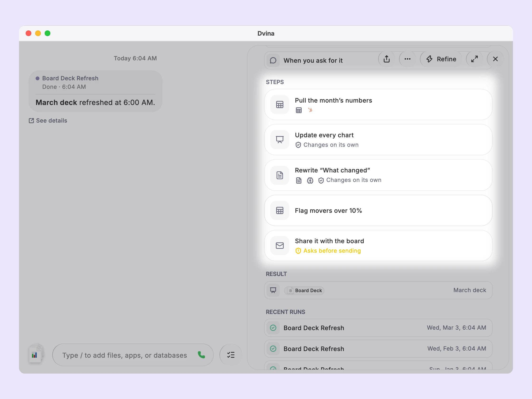This screenshot has height=399, width=532.
Task: Click table icon of "Pull the month's numbers" step
Action: [280, 105]
